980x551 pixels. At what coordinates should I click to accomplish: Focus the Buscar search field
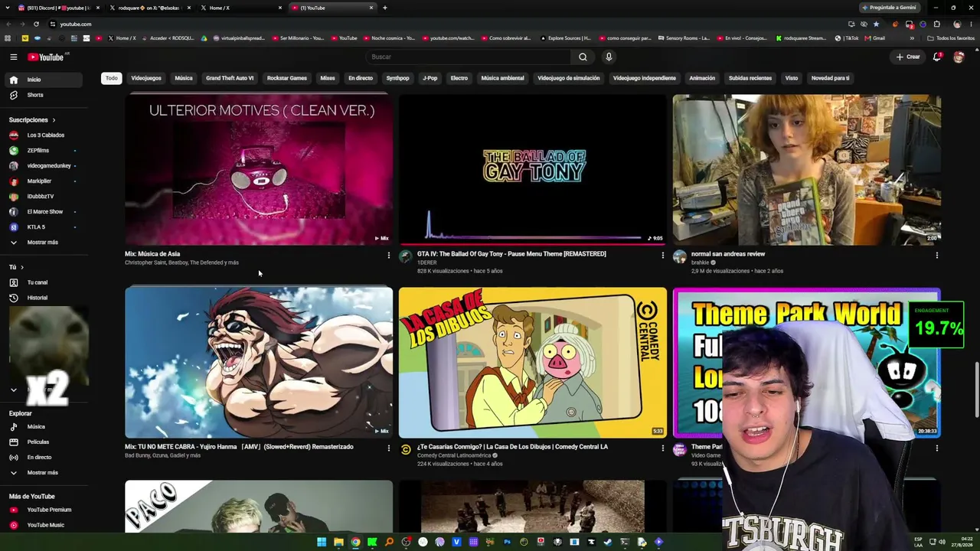(x=468, y=57)
